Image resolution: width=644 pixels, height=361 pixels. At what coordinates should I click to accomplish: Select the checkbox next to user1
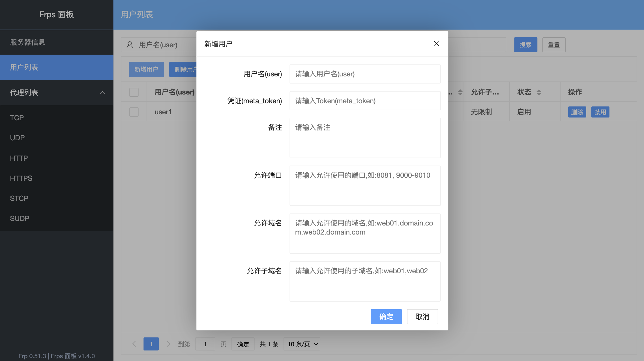134,111
